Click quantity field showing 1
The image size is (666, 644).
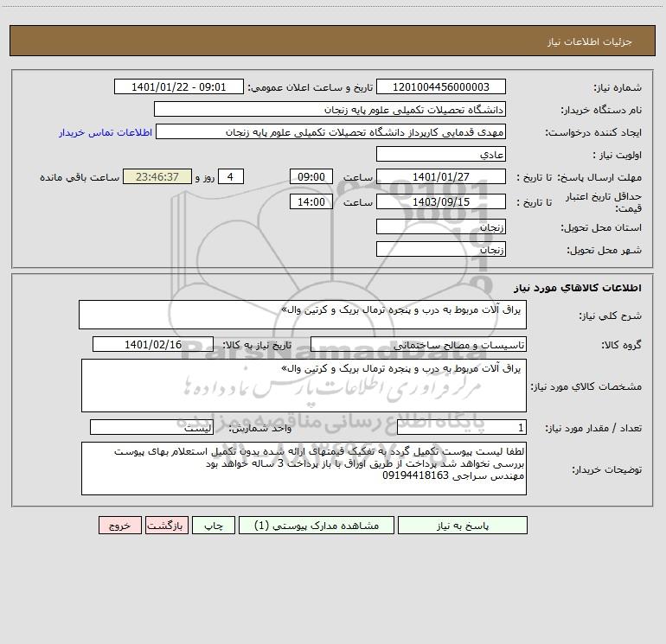(x=462, y=427)
